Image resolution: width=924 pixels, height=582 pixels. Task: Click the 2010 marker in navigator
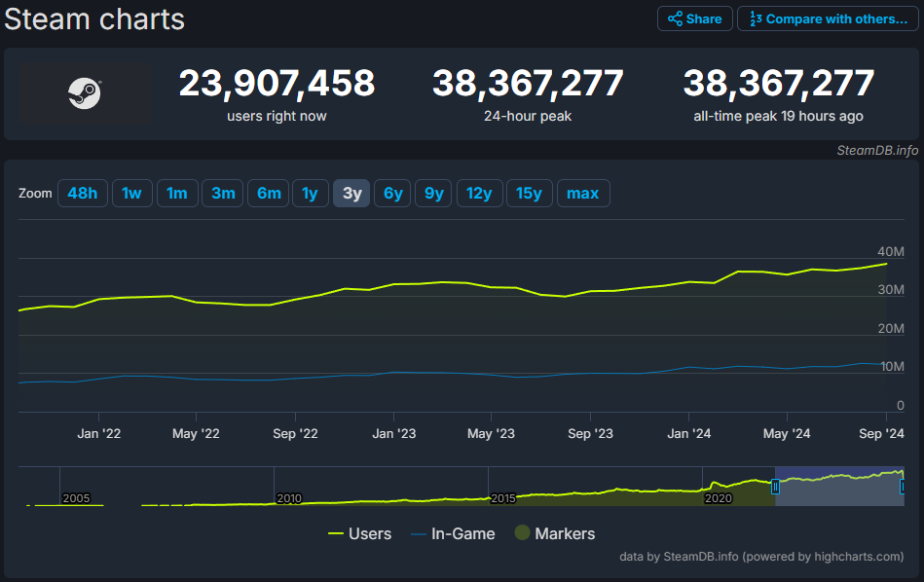(289, 498)
